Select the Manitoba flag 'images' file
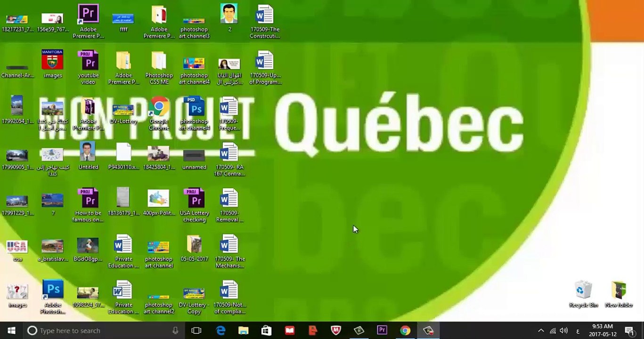 pos(53,65)
